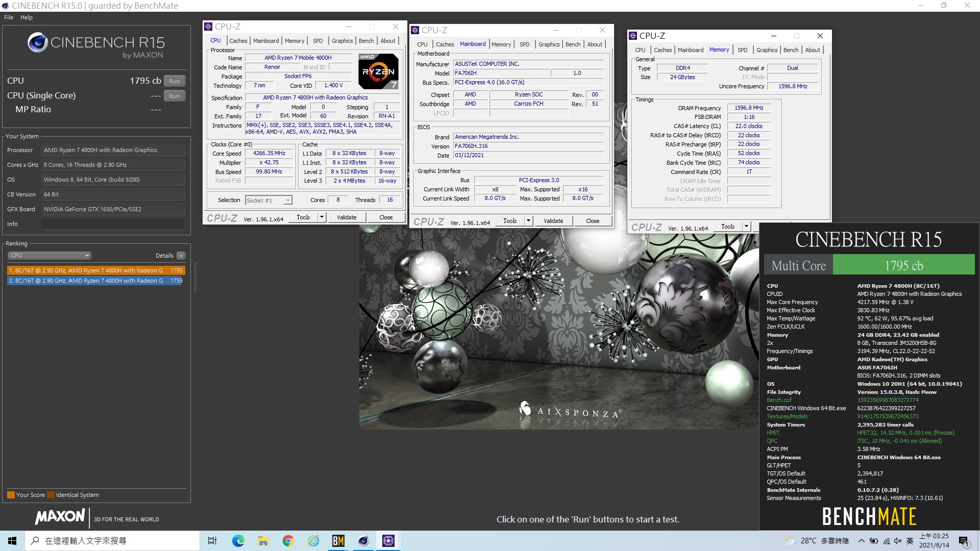Screen dimensions: 980x551
Task: Switch to CPU-Z in the taskbar
Action: 388,541
